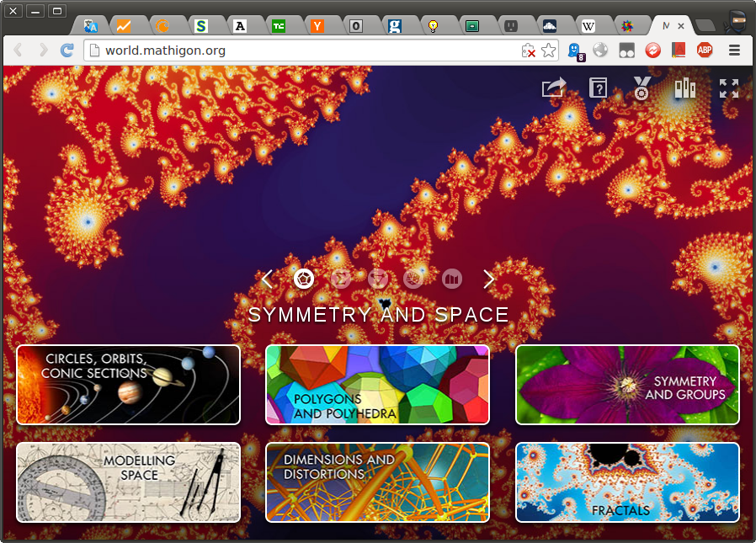756x543 pixels.
Task: Select the sigma category icon
Action: (341, 279)
